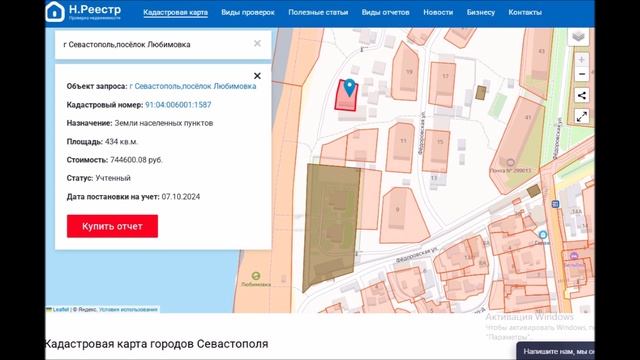
Task: Open the Виды отчетов menu item
Action: (385, 12)
